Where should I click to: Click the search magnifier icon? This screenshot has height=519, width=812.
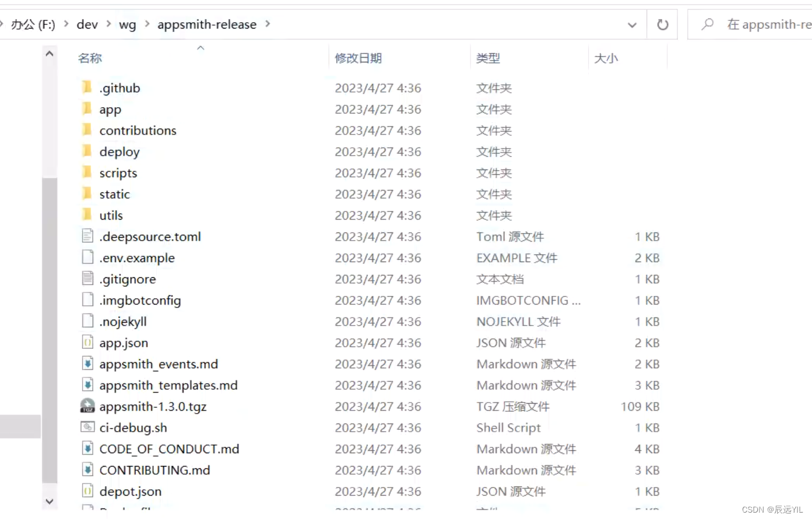click(x=707, y=24)
